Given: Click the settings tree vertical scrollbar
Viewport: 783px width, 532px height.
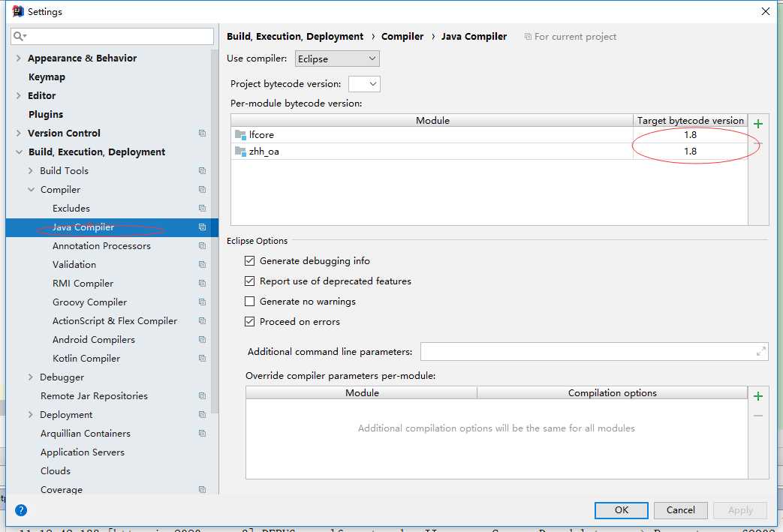Looking at the screenshot, I should tap(215, 232).
